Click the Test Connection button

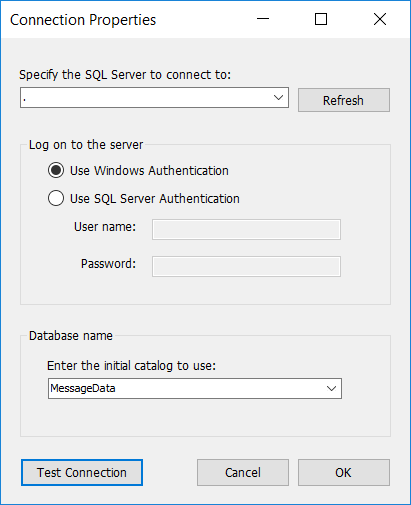pos(82,473)
